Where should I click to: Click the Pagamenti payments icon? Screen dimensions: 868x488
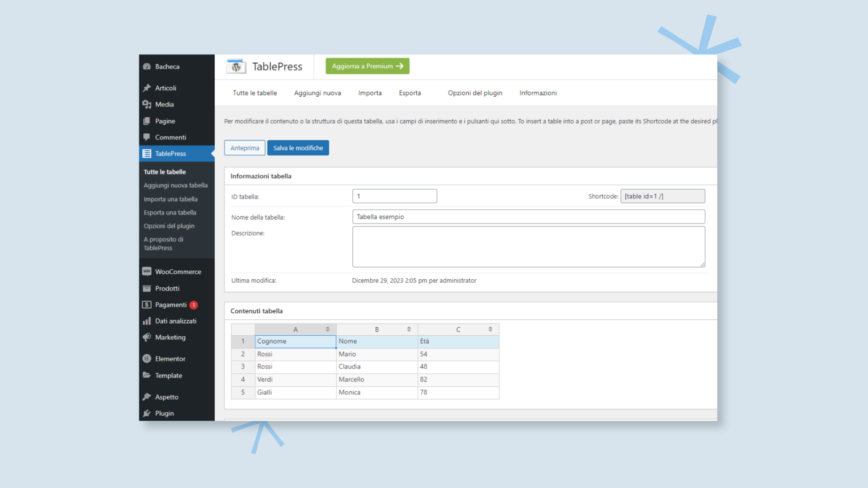tap(147, 305)
